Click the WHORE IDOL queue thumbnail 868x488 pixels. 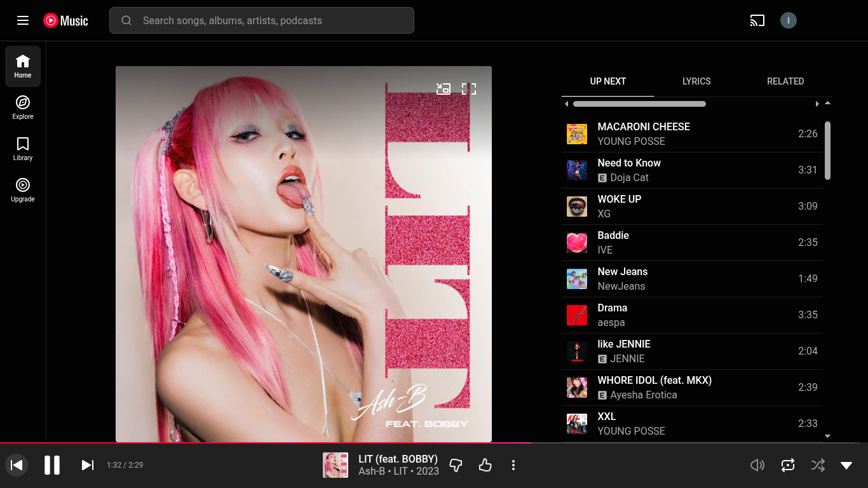[x=577, y=388]
